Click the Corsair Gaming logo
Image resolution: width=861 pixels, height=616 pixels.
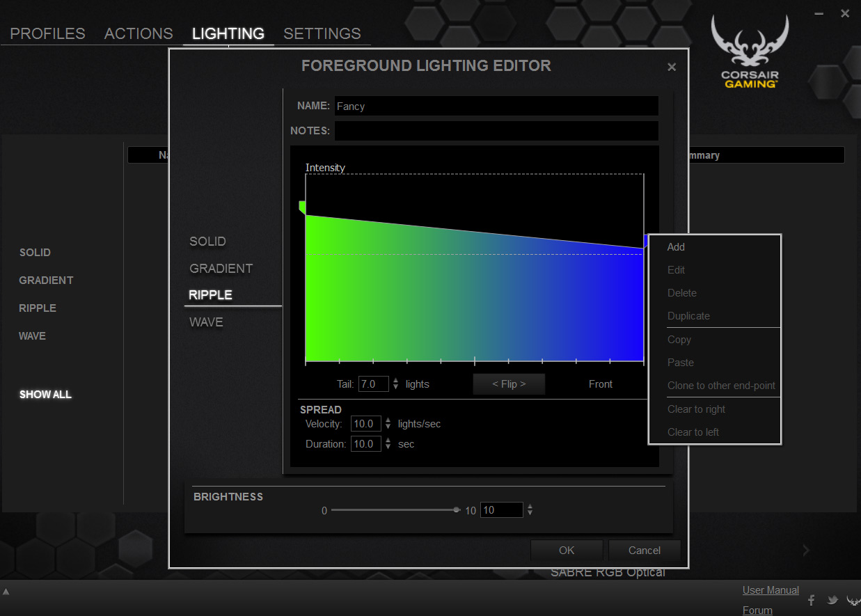750,53
